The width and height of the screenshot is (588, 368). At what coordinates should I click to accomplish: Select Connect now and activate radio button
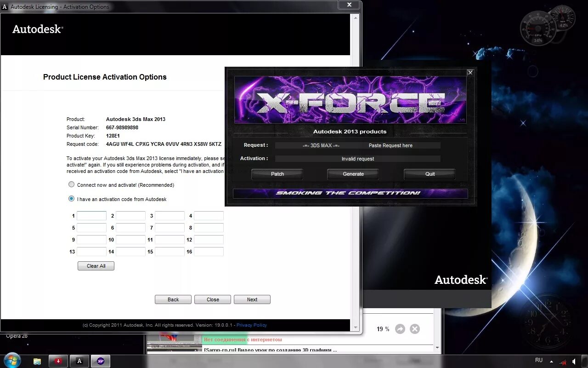pos(71,184)
